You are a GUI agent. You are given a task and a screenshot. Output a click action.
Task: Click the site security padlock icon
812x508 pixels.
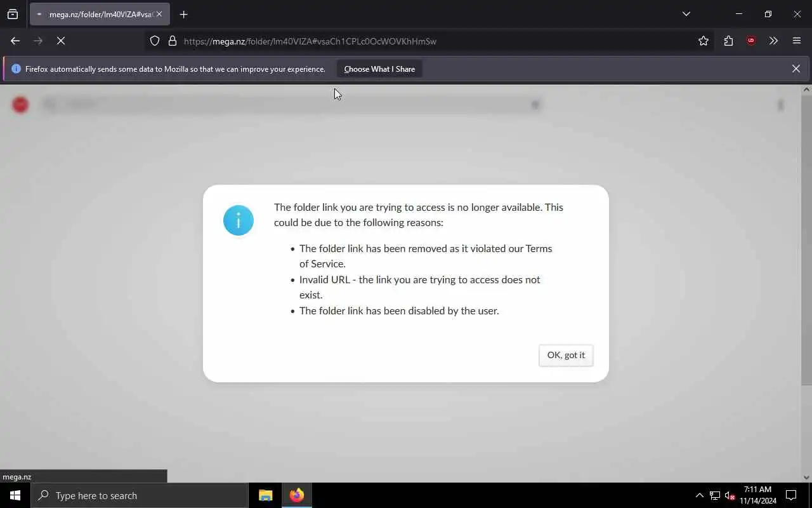pos(172,41)
